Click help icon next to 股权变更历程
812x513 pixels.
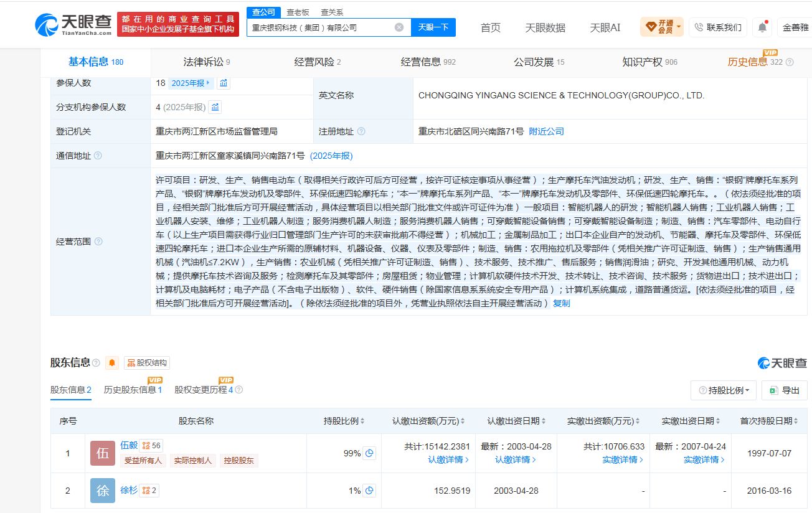point(238,390)
